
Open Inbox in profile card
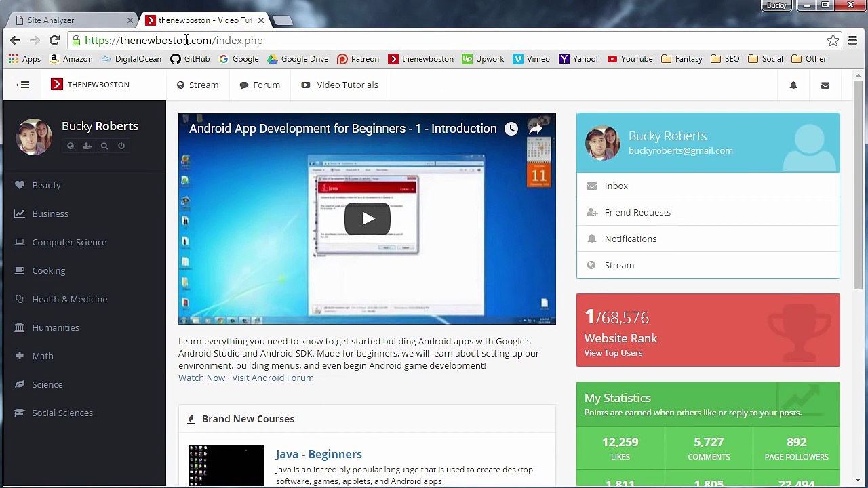click(708, 186)
